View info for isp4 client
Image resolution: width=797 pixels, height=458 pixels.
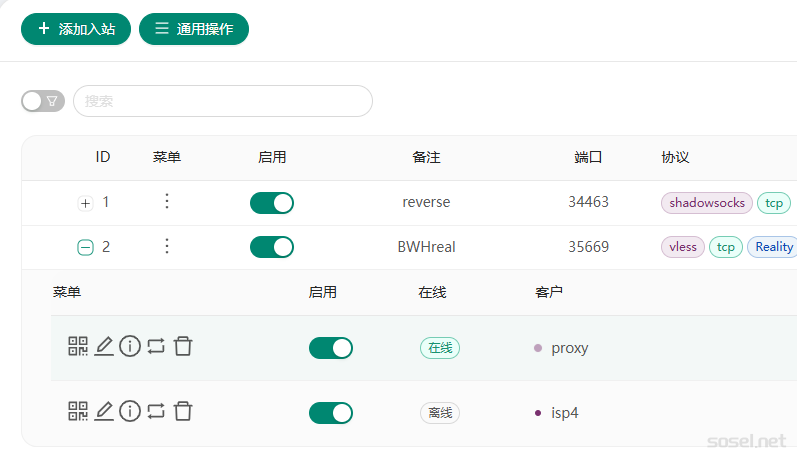tap(130, 411)
